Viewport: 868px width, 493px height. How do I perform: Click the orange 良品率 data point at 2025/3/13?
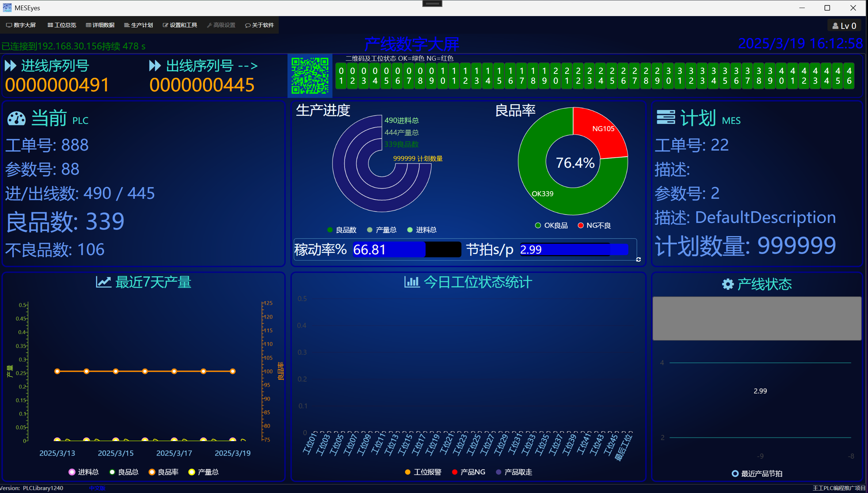pyautogui.click(x=57, y=371)
